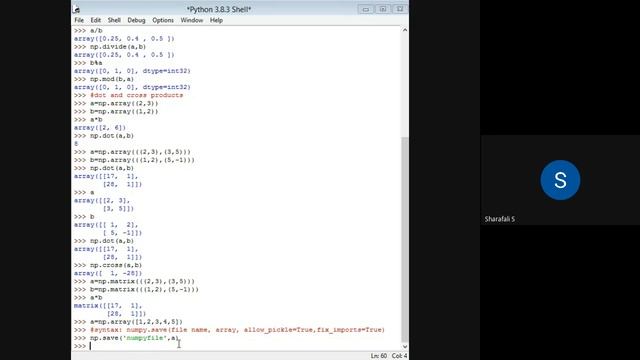Click the Python IDLE title bar icon

point(76,9)
